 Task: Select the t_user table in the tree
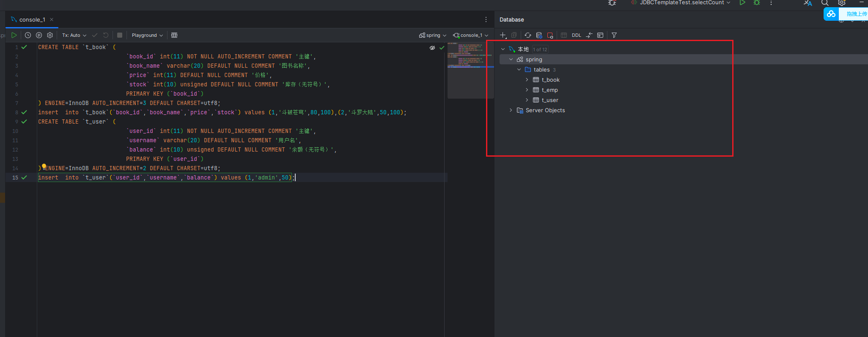[550, 100]
